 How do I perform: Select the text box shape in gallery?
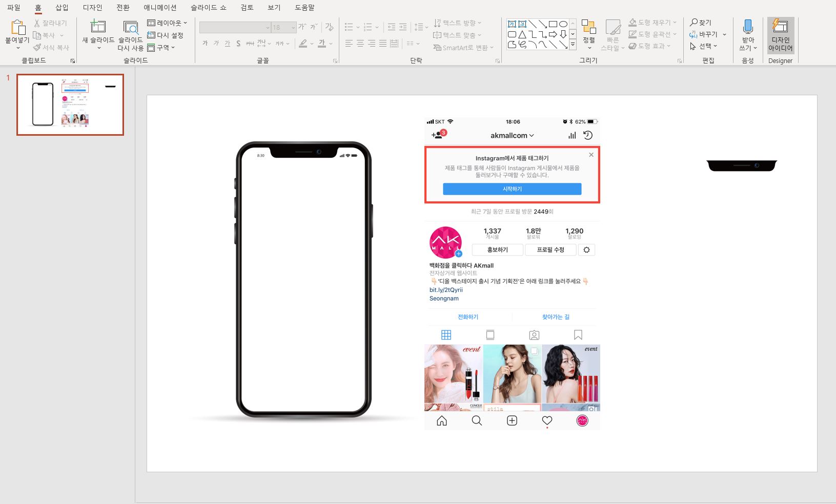point(512,24)
